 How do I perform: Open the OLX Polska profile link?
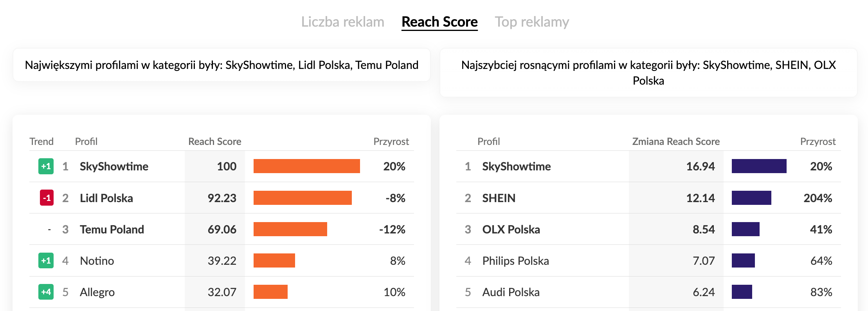tap(511, 230)
